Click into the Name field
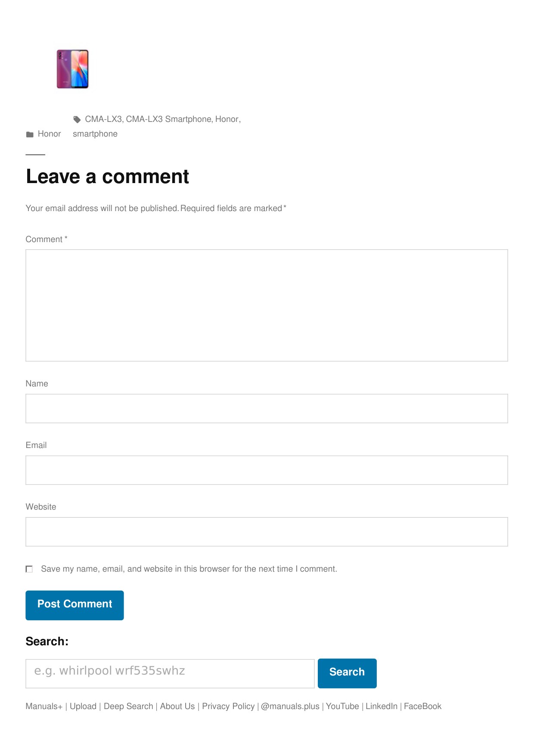 267,408
